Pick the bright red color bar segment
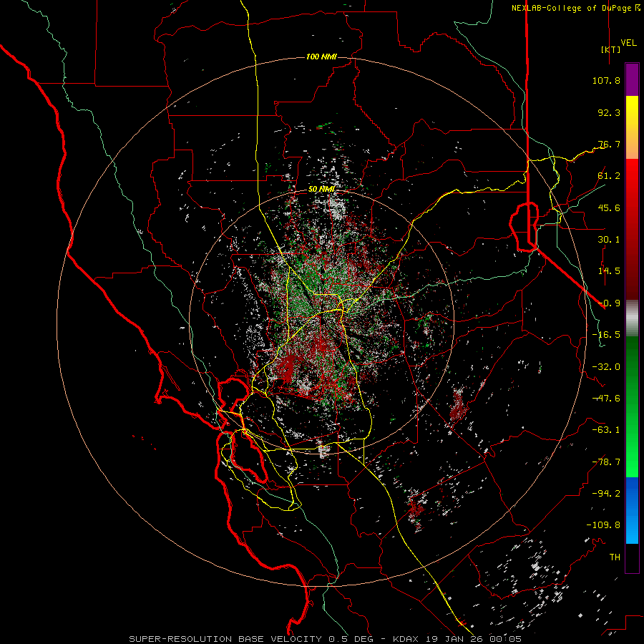This screenshot has height=644, width=644. pyautogui.click(x=632, y=181)
